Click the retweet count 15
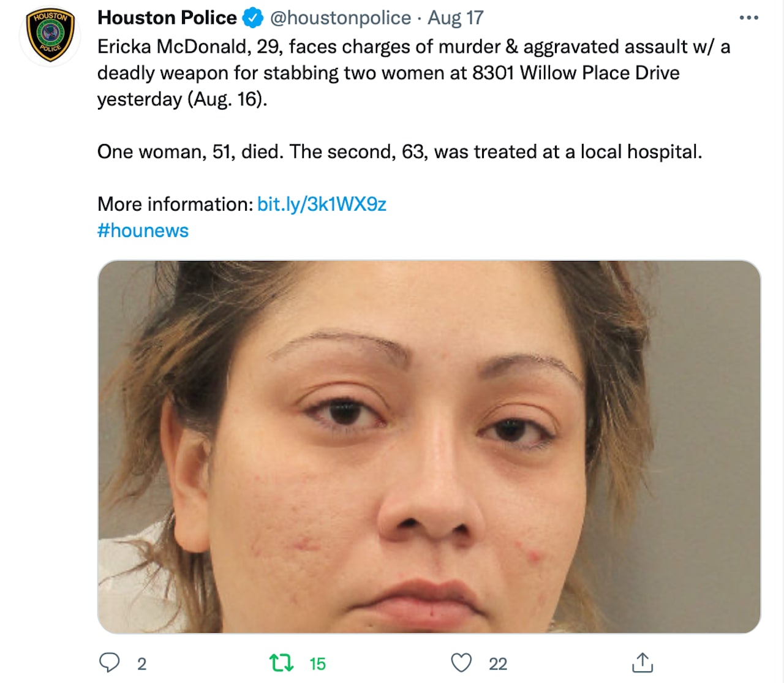This screenshot has width=784, height=683. (x=317, y=664)
